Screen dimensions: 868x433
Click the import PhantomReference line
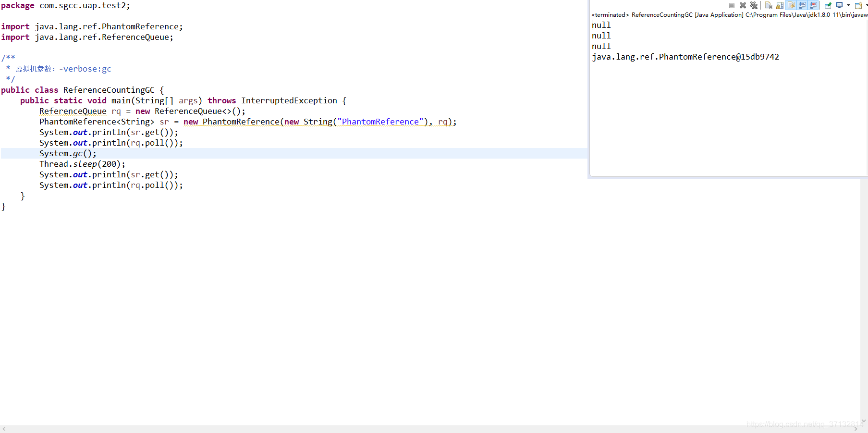pyautogui.click(x=92, y=26)
